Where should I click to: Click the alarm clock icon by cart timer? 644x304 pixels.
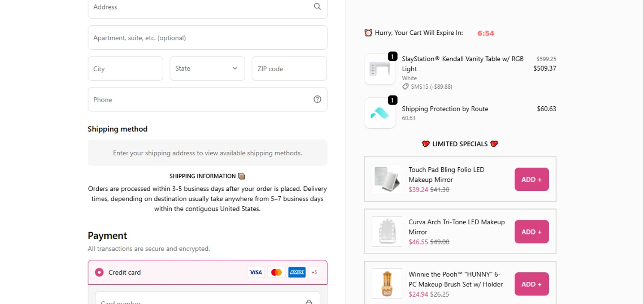coord(368,33)
